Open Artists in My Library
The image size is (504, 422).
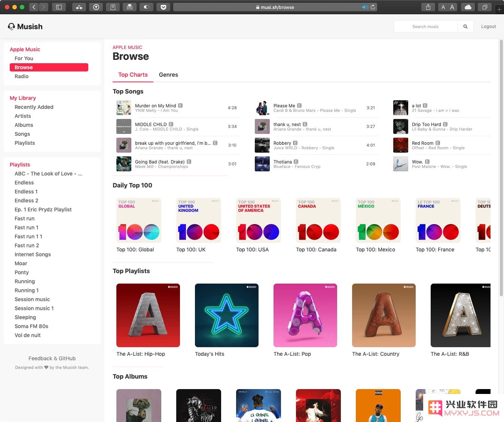pyautogui.click(x=23, y=116)
